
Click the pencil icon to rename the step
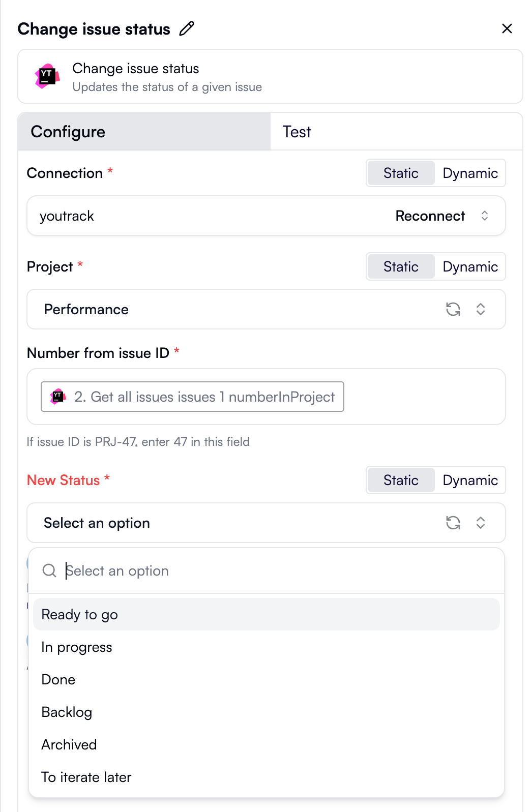click(187, 28)
